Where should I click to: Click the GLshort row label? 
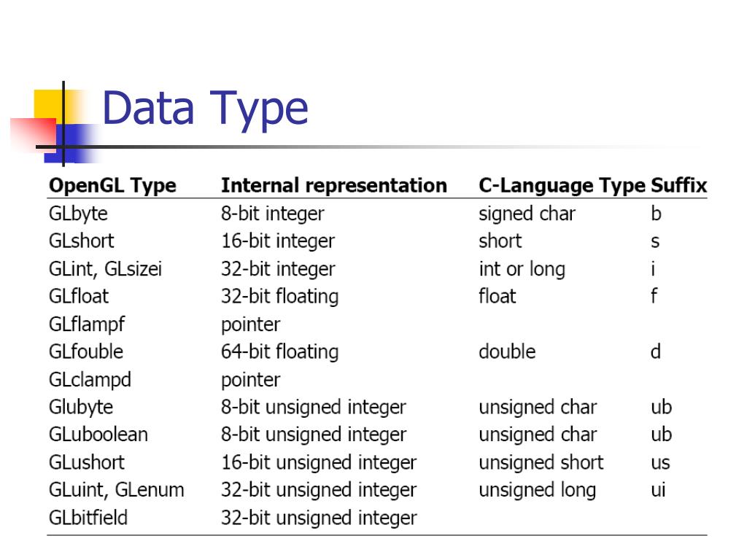pos(82,241)
